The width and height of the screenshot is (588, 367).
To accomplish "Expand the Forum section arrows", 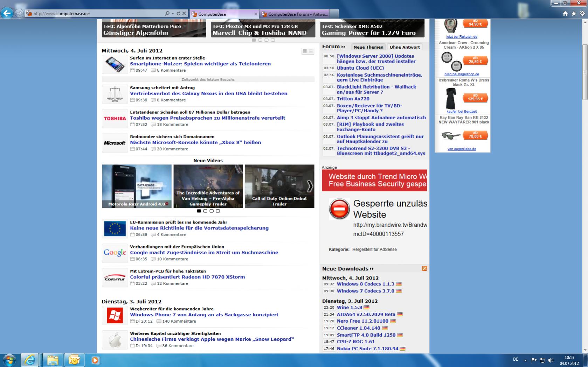I will coord(343,47).
